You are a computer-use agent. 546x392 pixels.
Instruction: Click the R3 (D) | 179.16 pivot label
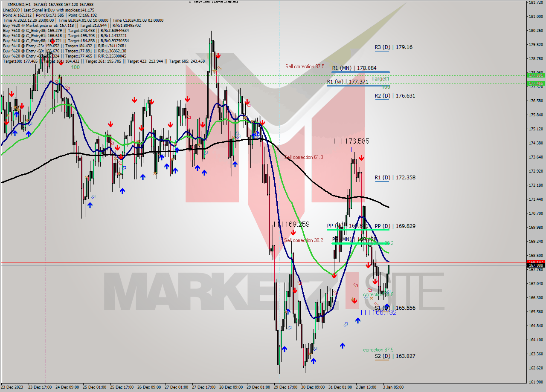point(393,47)
